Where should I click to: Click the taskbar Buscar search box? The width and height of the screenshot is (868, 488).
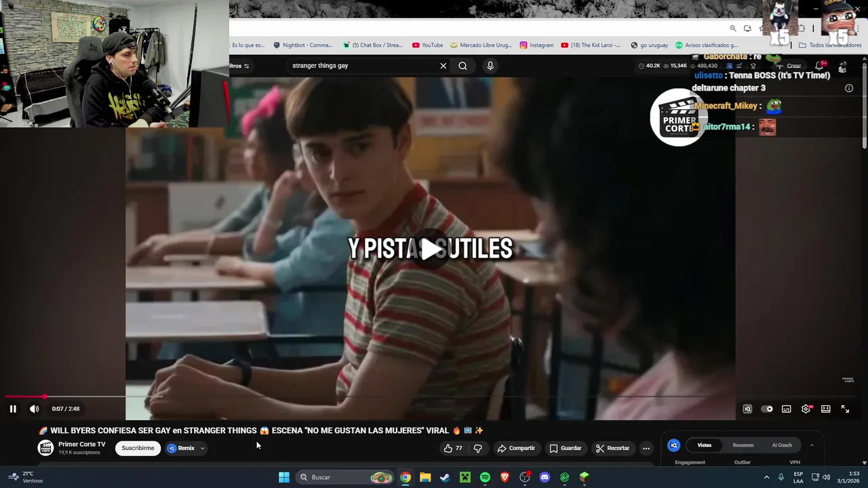[x=346, y=477]
